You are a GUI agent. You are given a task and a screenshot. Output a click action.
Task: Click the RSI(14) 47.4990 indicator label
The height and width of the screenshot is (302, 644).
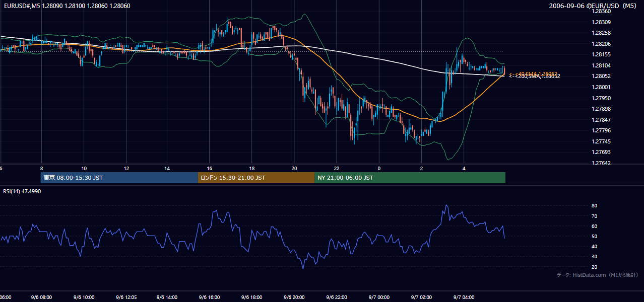22,191
